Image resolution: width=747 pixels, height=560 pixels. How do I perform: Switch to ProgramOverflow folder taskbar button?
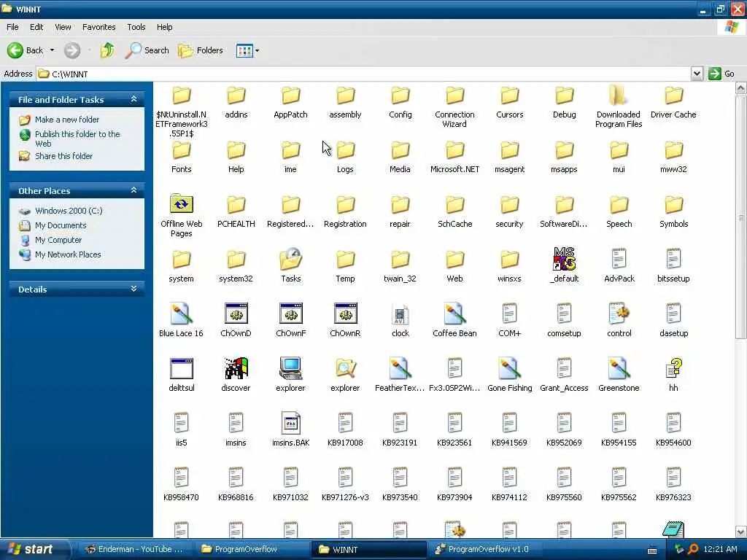(252, 549)
